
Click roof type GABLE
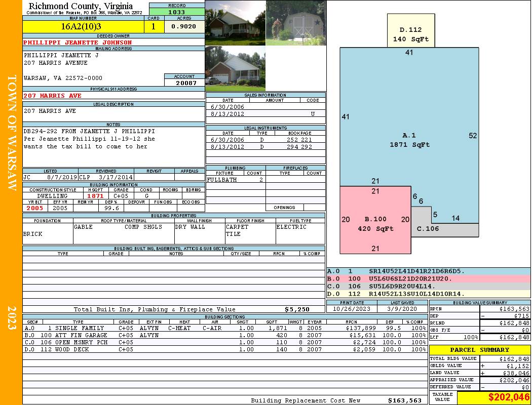83,227
